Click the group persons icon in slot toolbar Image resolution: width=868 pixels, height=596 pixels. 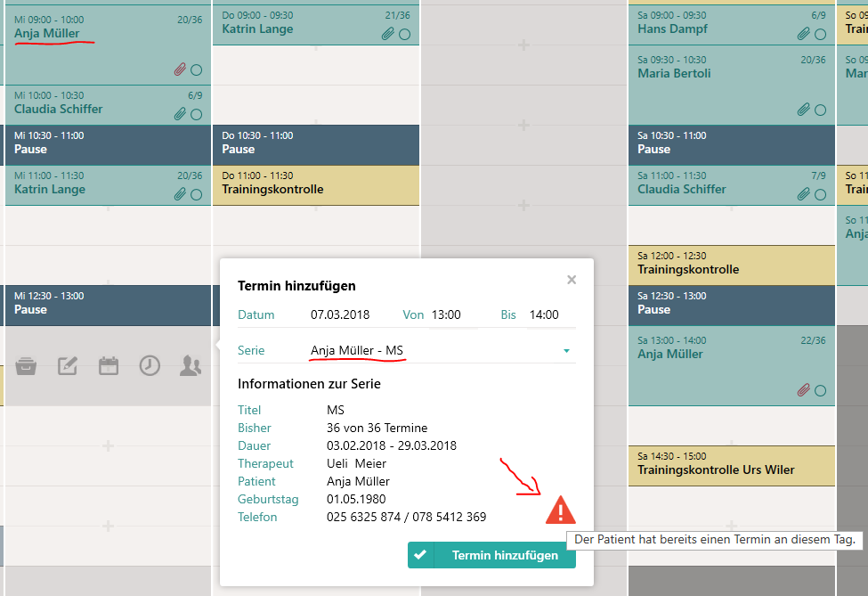(191, 366)
